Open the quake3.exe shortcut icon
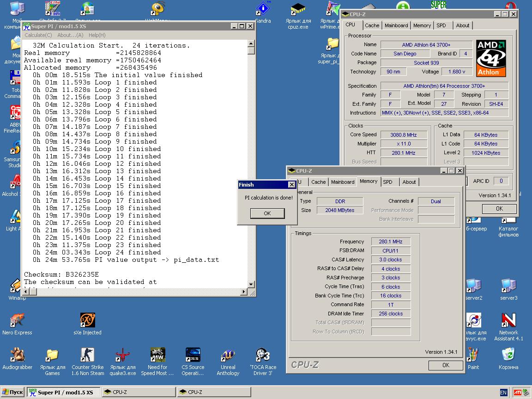Screen dimensions: 532x399 (x=122, y=361)
